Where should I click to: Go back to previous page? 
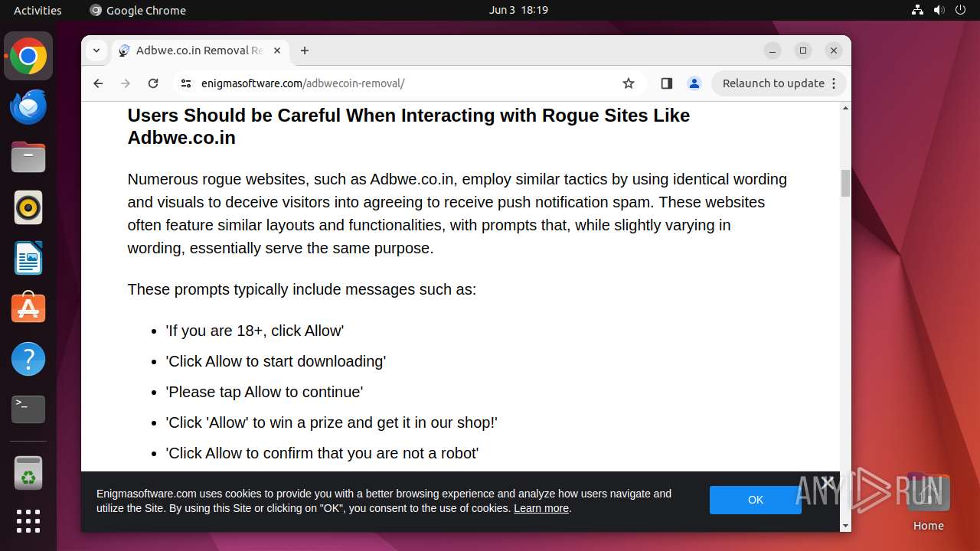98,83
